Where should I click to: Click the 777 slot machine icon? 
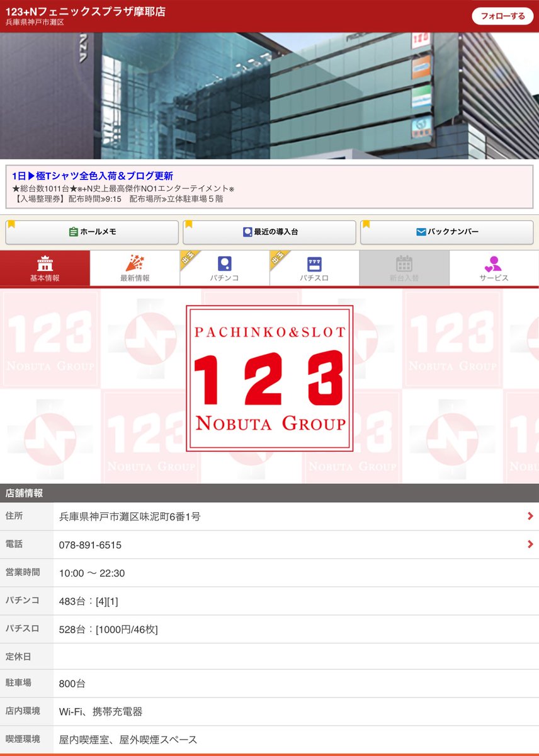click(314, 263)
